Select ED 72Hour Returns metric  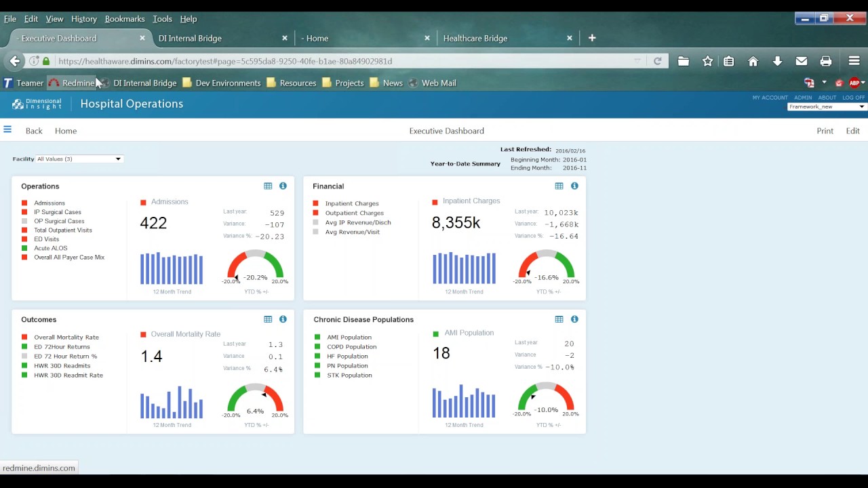(62, 346)
